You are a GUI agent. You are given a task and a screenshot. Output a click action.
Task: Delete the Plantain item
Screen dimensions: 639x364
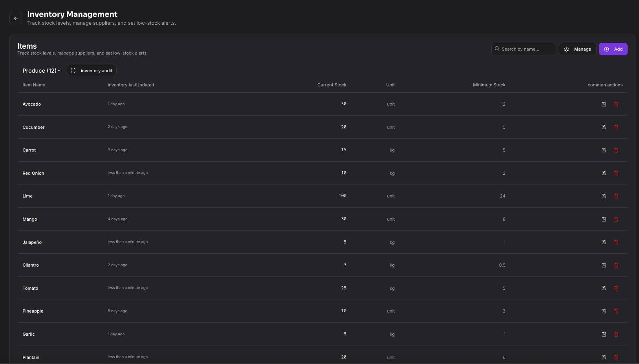(x=616, y=357)
